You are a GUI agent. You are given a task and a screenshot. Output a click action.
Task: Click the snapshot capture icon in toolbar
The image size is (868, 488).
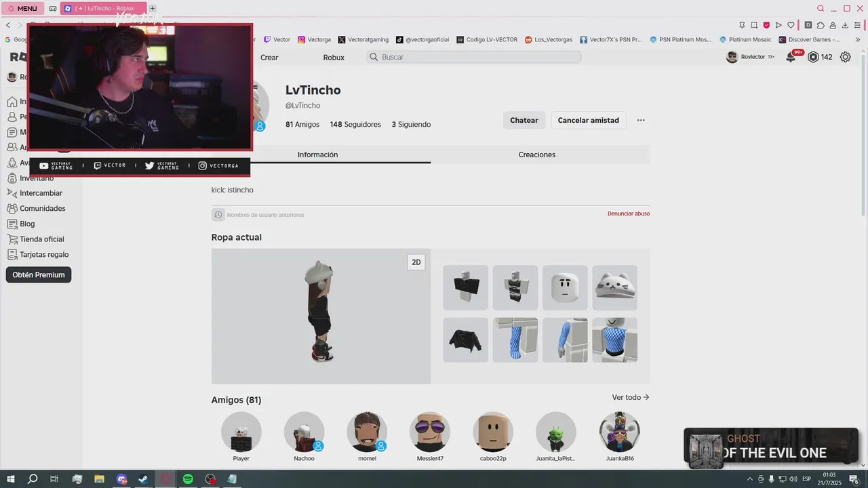point(754,25)
